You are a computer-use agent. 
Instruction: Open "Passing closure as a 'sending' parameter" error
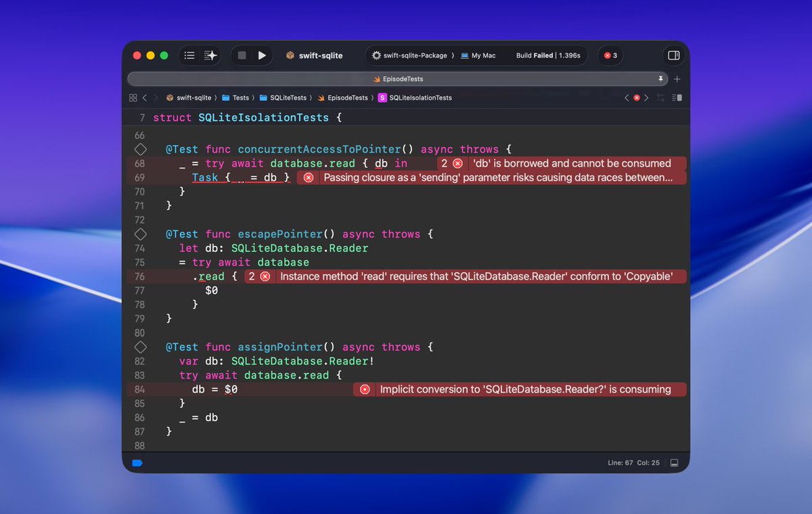pos(499,177)
